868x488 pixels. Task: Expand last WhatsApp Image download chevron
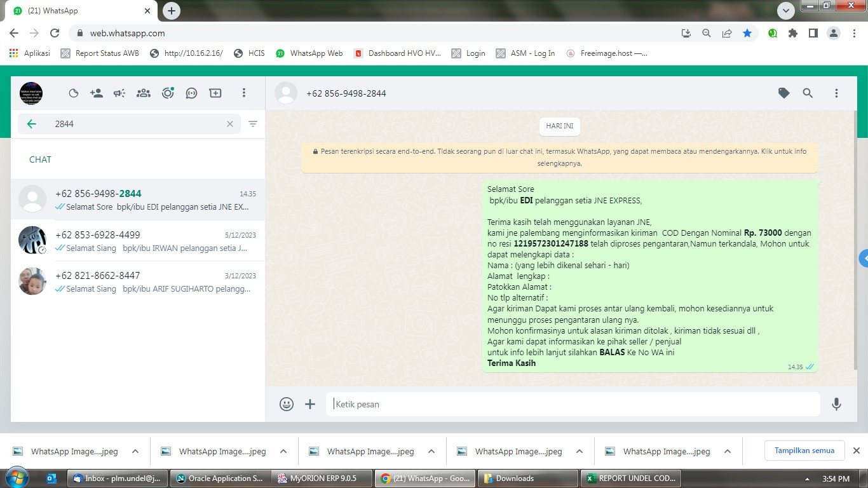click(x=728, y=452)
